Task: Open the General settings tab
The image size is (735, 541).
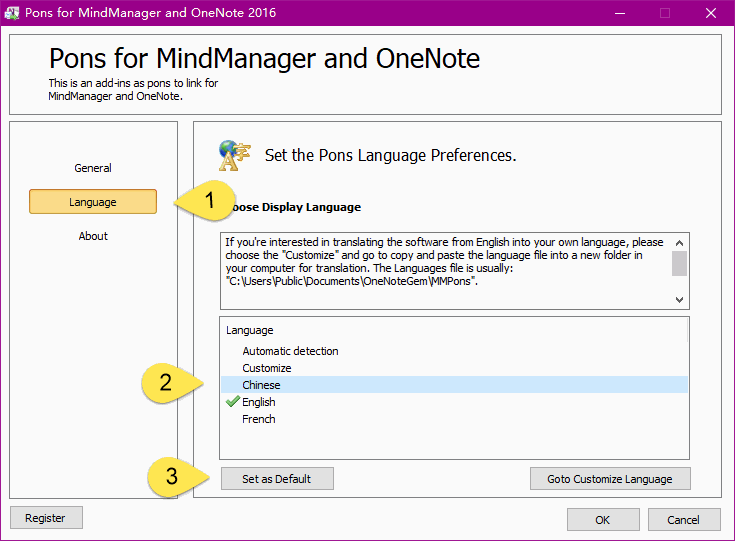Action: pos(93,168)
